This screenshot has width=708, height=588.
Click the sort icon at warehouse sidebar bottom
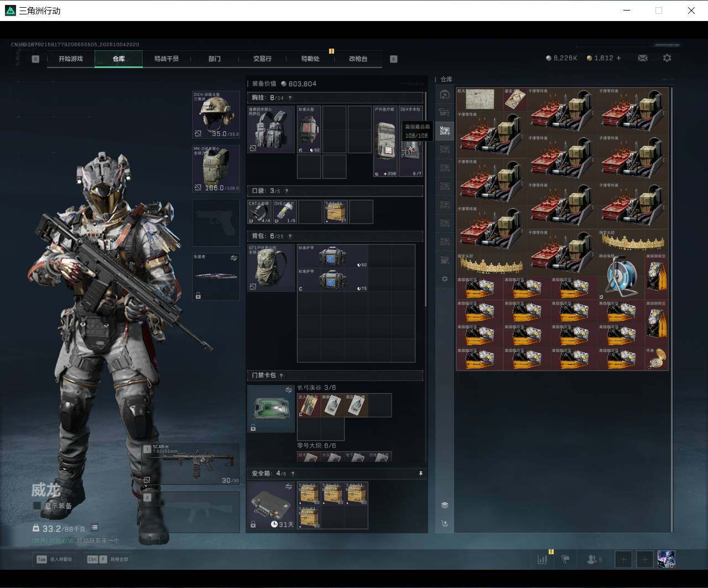445,523
